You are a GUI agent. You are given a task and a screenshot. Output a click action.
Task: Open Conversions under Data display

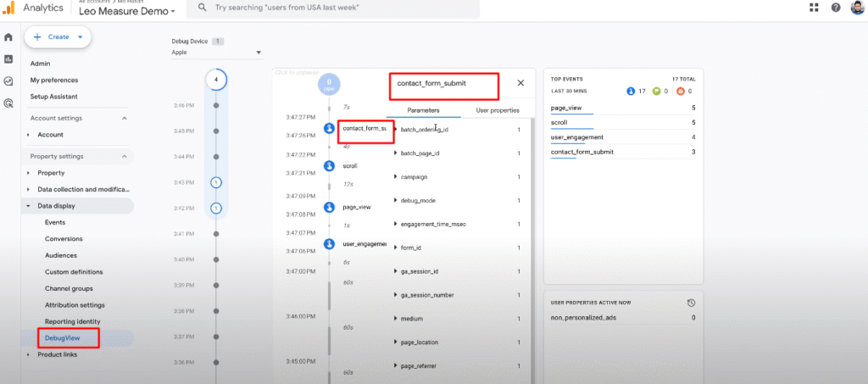click(x=64, y=239)
